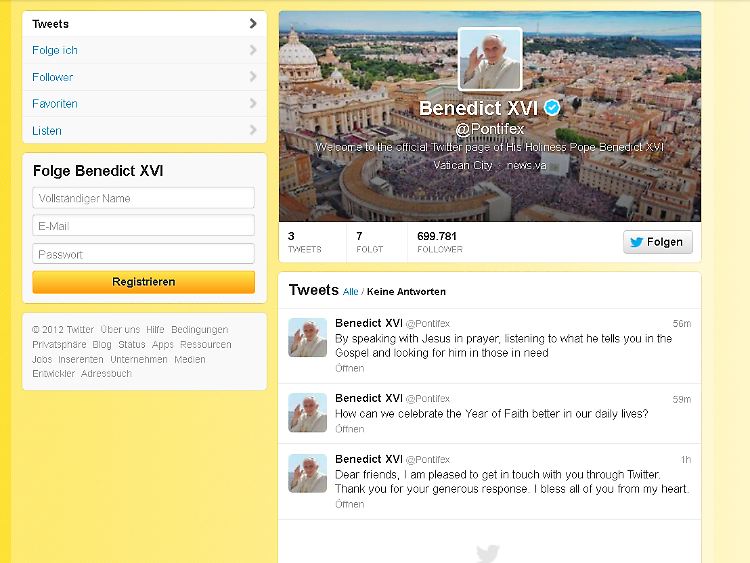This screenshot has width=750, height=563.
Task: Open the news.va link
Action: (x=526, y=166)
